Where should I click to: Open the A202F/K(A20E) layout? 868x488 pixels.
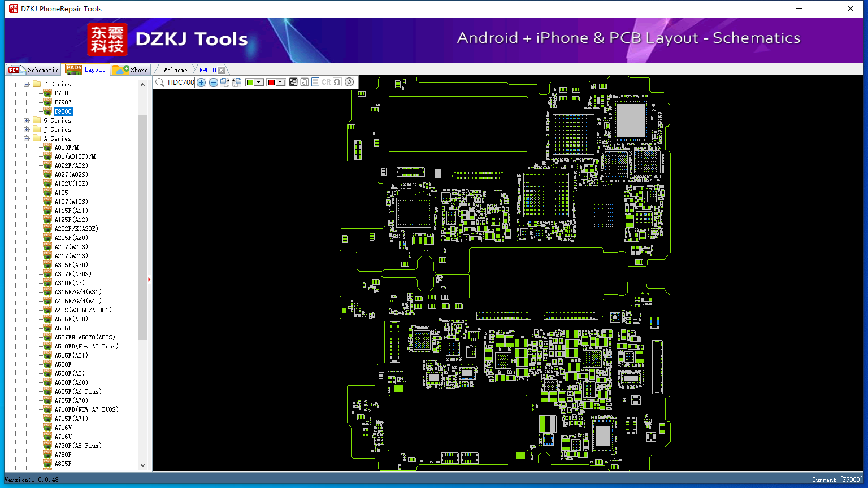[x=76, y=229]
